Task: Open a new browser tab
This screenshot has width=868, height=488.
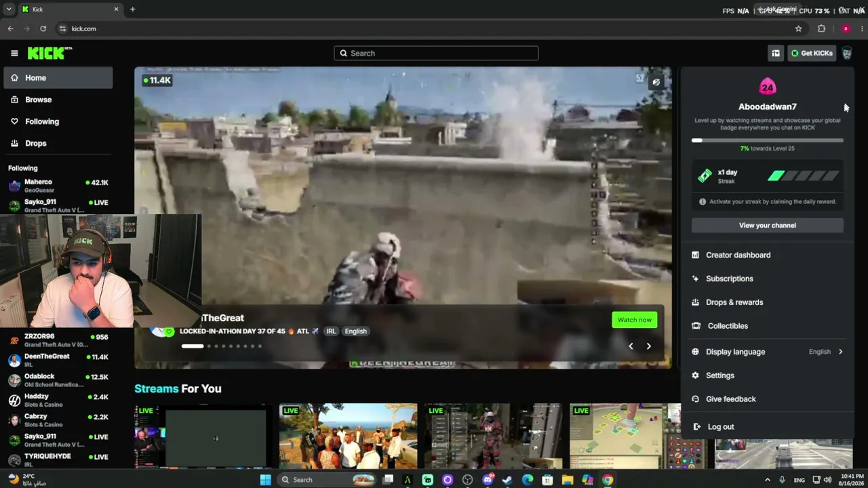Action: [132, 9]
